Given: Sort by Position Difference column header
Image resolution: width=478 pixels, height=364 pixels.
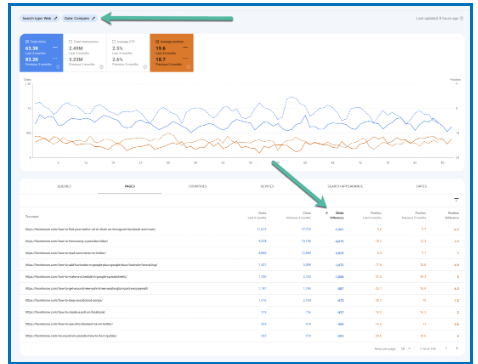Looking at the screenshot, I should [453, 215].
